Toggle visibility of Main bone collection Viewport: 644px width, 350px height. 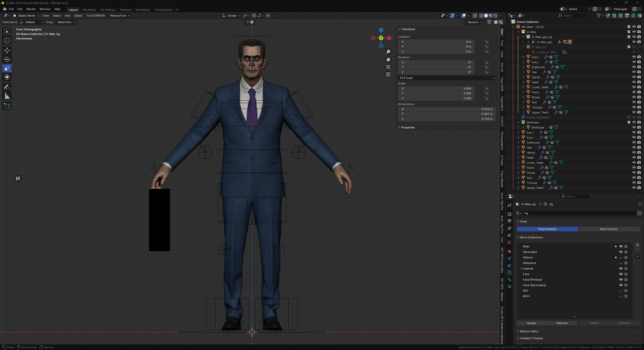(621, 246)
